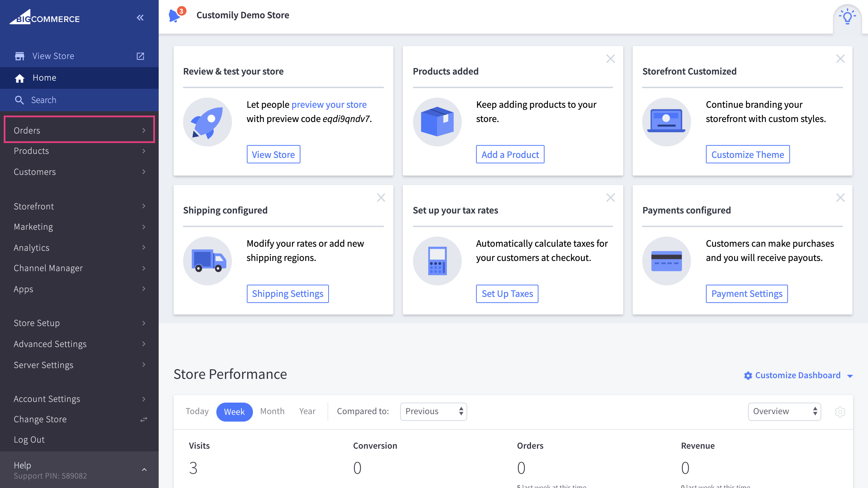Viewport: 868px width, 488px height.
Task: Click the Add a Product button
Action: pyautogui.click(x=510, y=155)
